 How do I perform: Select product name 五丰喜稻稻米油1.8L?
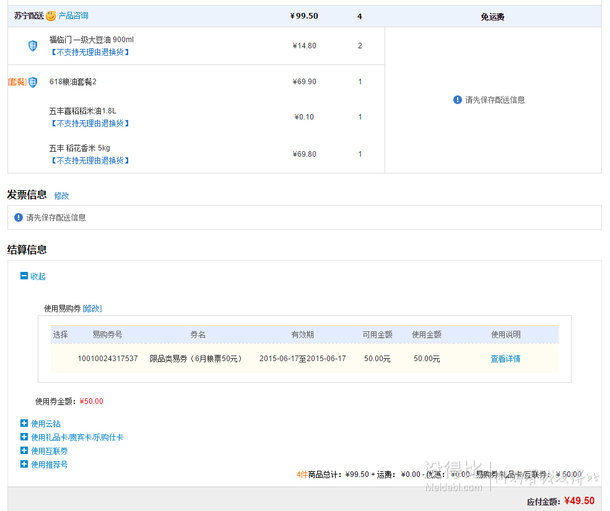82,111
